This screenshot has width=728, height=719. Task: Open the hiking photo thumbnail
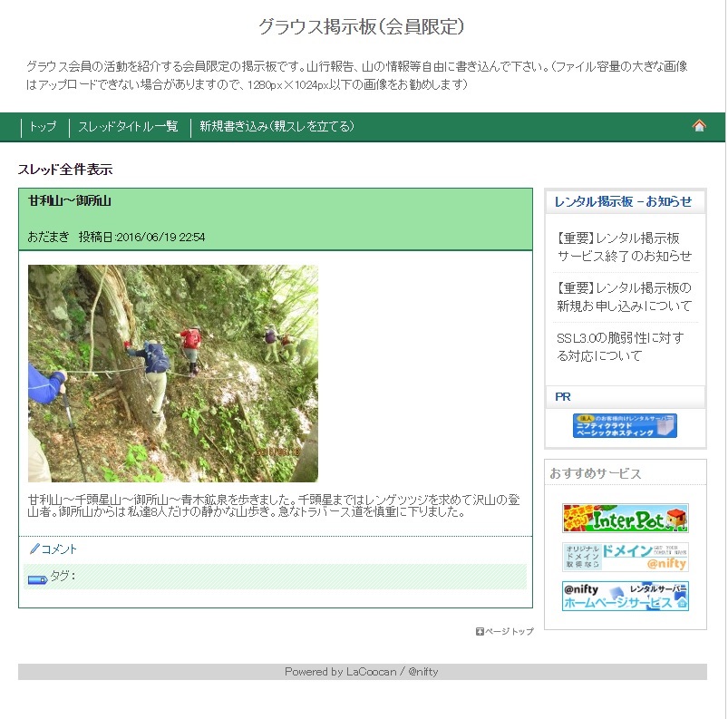coord(173,374)
